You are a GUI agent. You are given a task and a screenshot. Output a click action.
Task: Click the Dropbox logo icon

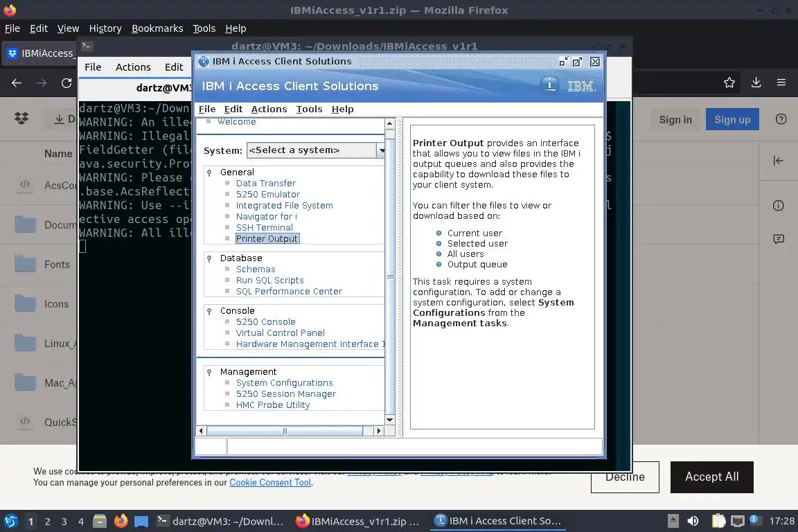point(21,118)
